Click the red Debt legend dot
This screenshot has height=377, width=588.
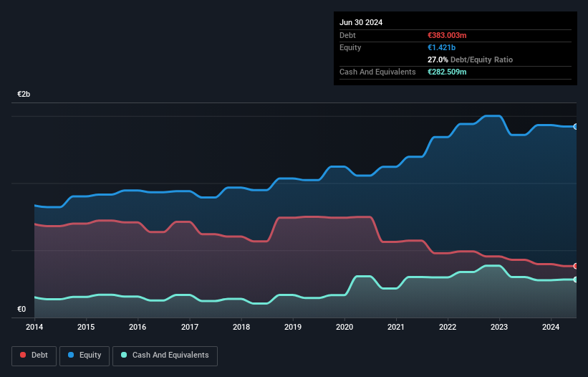coord(23,355)
